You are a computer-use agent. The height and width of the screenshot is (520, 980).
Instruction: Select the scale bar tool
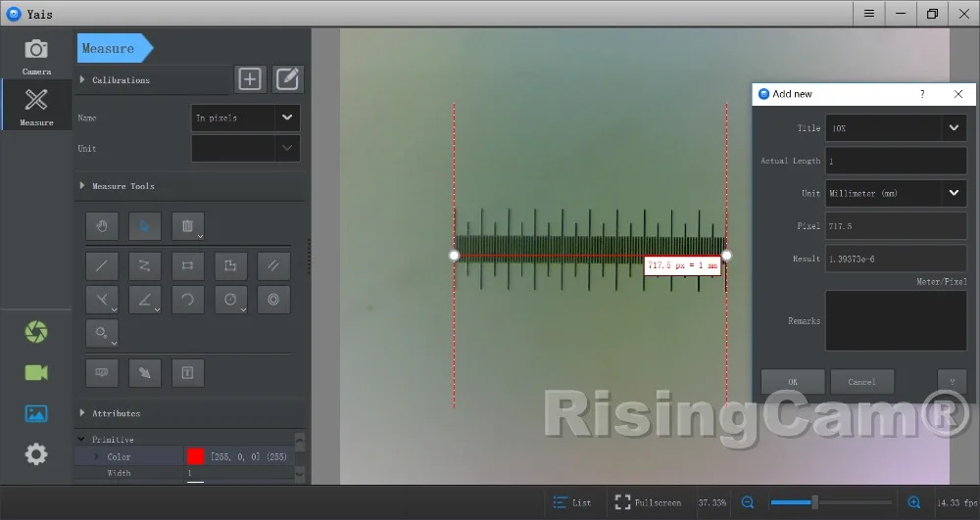pos(102,373)
